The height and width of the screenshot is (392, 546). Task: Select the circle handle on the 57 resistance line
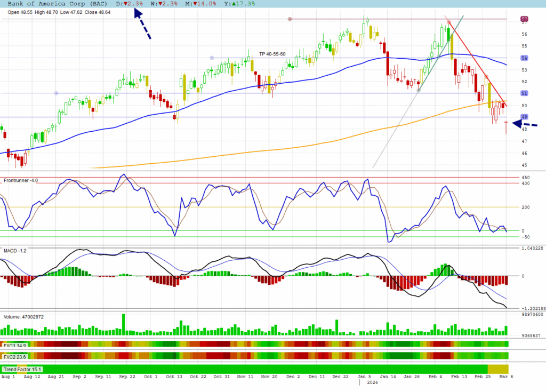point(290,19)
